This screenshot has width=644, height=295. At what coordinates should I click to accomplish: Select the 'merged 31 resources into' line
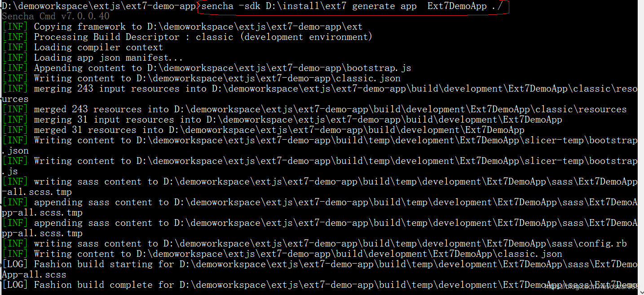pyautogui.click(x=263, y=130)
